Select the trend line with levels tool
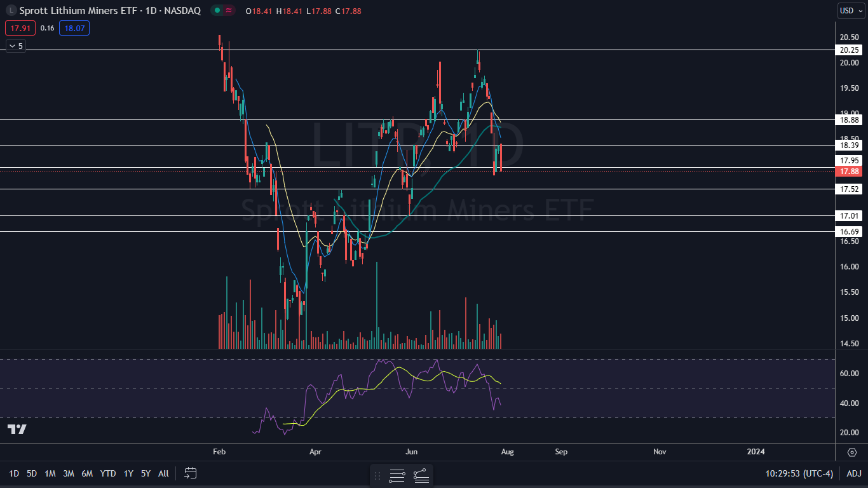Screen dimensions: 868x488 click(x=420, y=475)
